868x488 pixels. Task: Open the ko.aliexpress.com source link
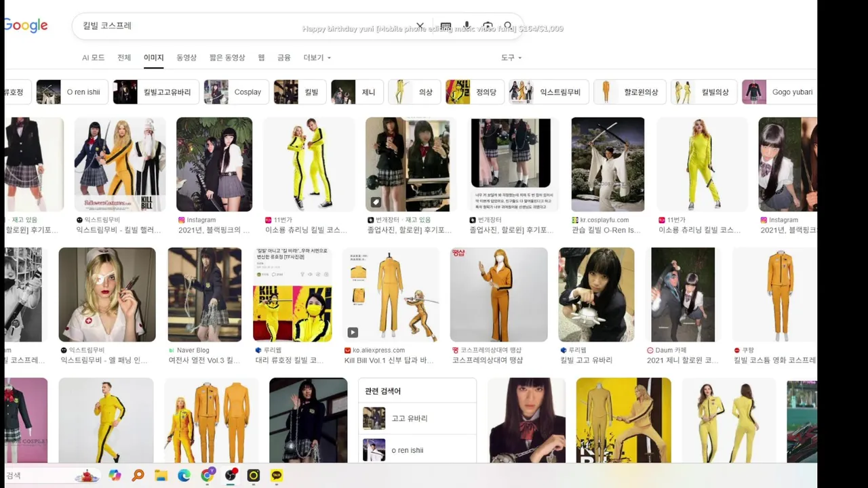click(378, 350)
